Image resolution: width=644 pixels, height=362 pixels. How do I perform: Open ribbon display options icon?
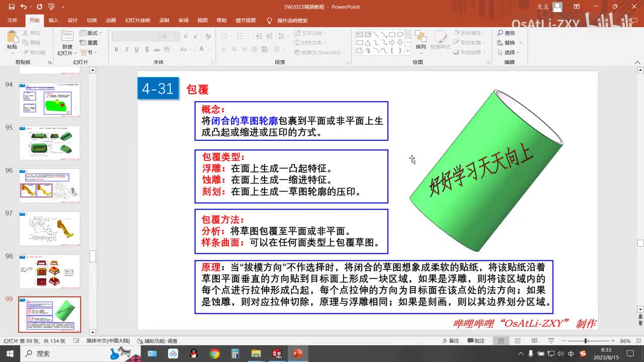(578, 7)
